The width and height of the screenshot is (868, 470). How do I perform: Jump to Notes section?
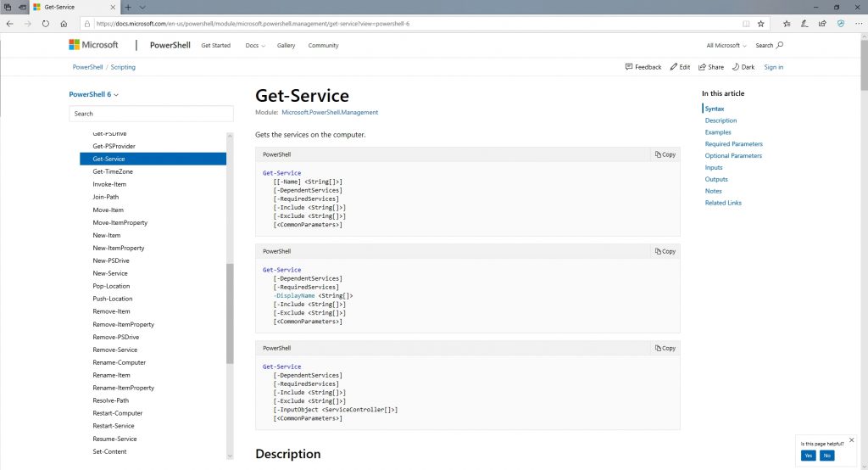point(713,191)
